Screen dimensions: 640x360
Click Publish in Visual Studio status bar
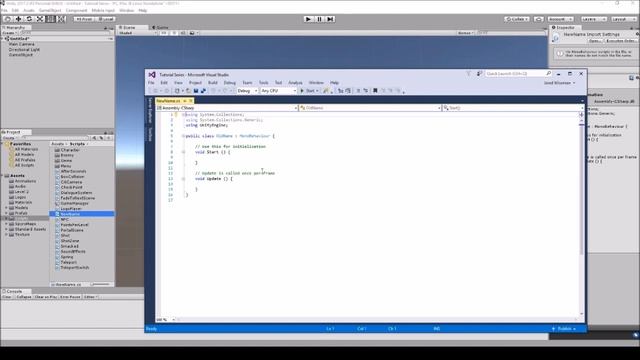564,329
